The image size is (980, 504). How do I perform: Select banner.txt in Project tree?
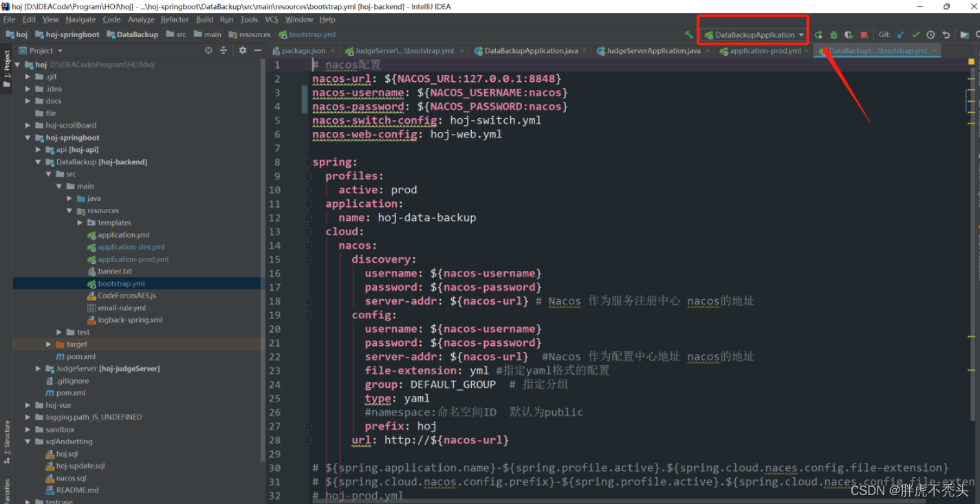pyautogui.click(x=109, y=272)
